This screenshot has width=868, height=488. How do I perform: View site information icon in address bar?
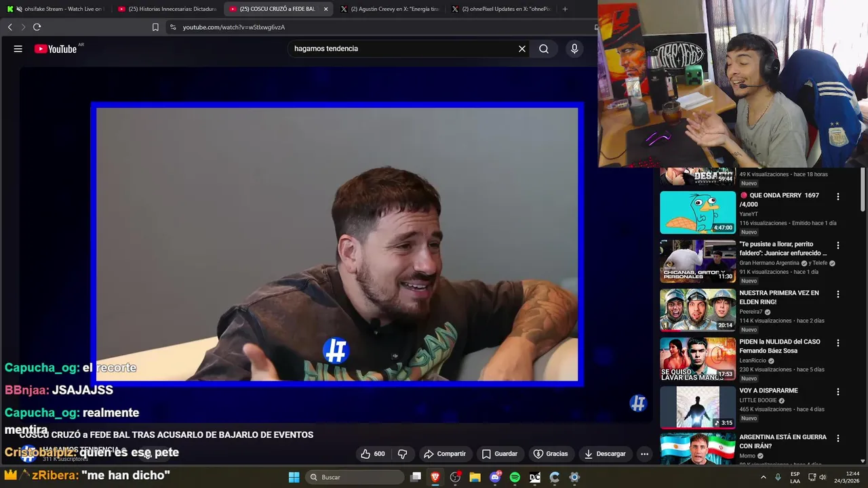coord(173,27)
